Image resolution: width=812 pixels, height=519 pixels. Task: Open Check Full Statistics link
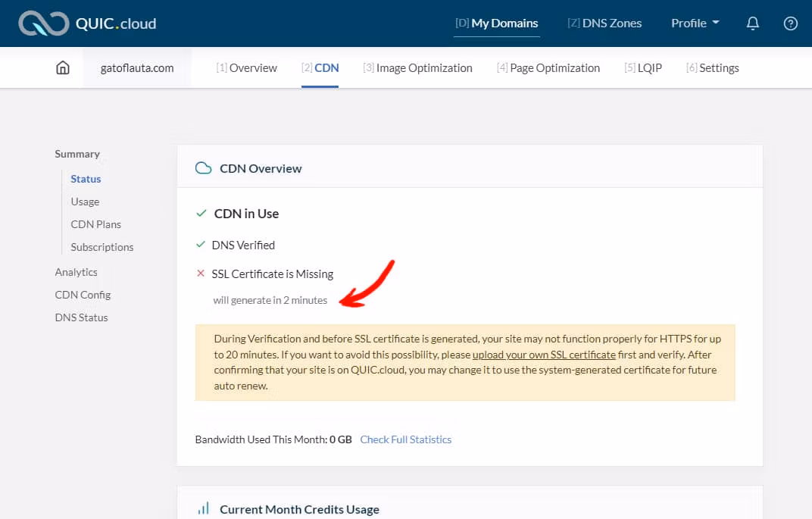405,439
